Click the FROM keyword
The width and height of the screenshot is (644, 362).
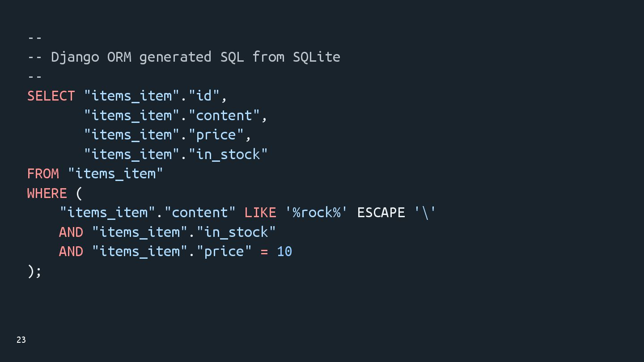click(x=43, y=173)
